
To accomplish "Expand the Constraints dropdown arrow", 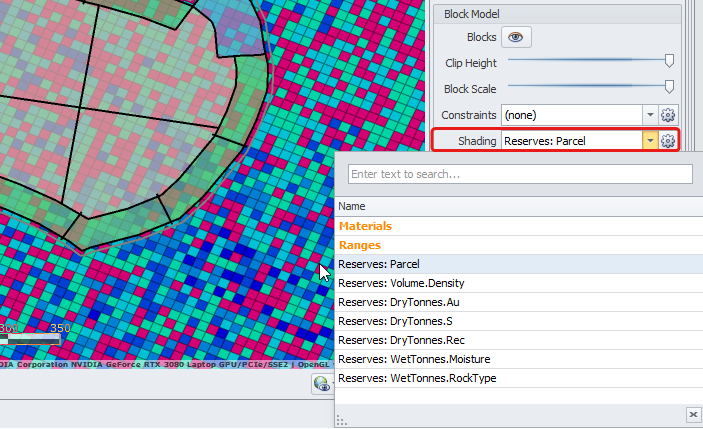I will [x=650, y=115].
